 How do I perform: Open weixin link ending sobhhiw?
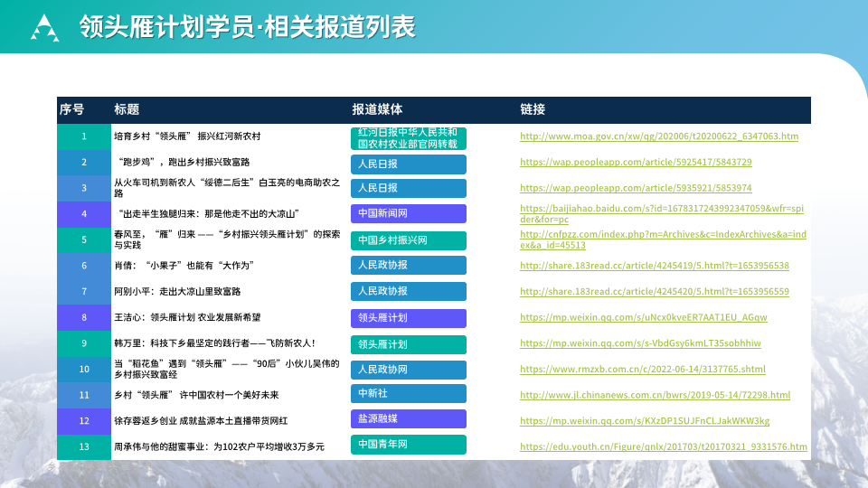[x=640, y=343]
